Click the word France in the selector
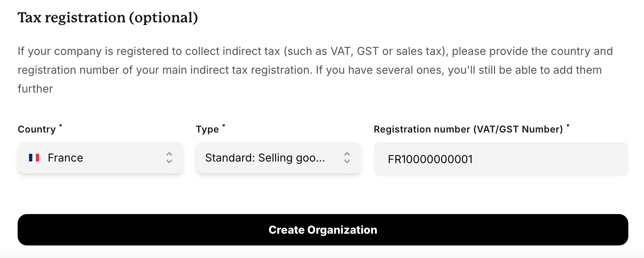 point(65,158)
